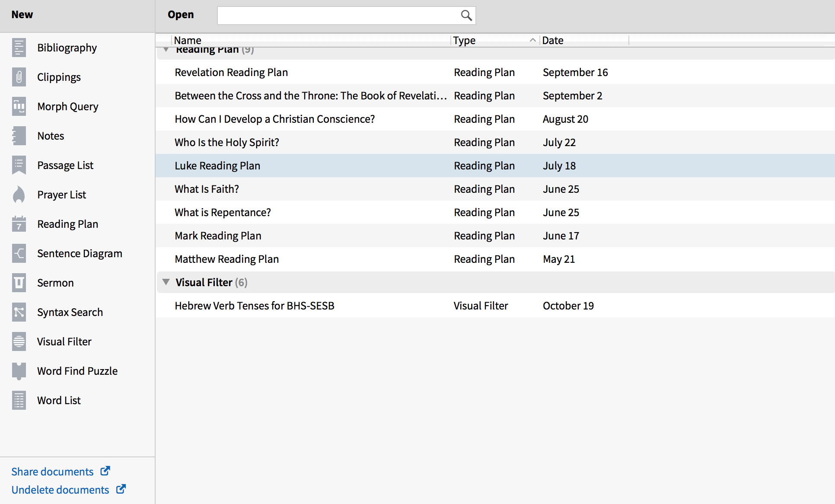Toggle Name column sort order
The width and height of the screenshot is (835, 504).
pyautogui.click(x=188, y=40)
